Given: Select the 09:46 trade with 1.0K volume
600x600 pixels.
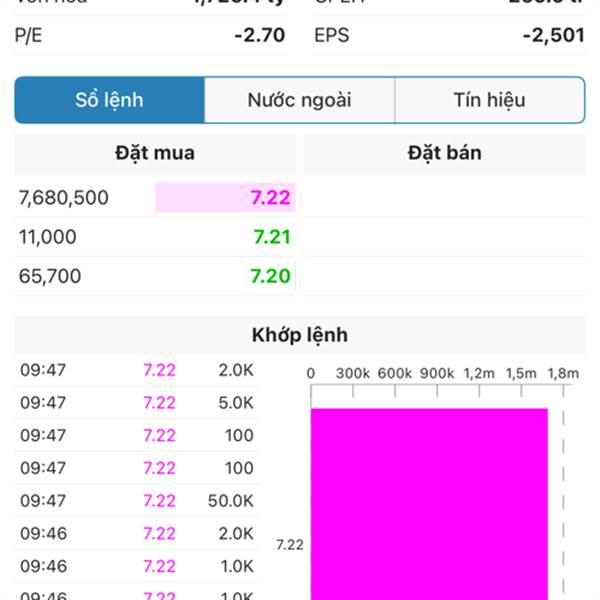Looking at the screenshot, I should pos(137,566).
